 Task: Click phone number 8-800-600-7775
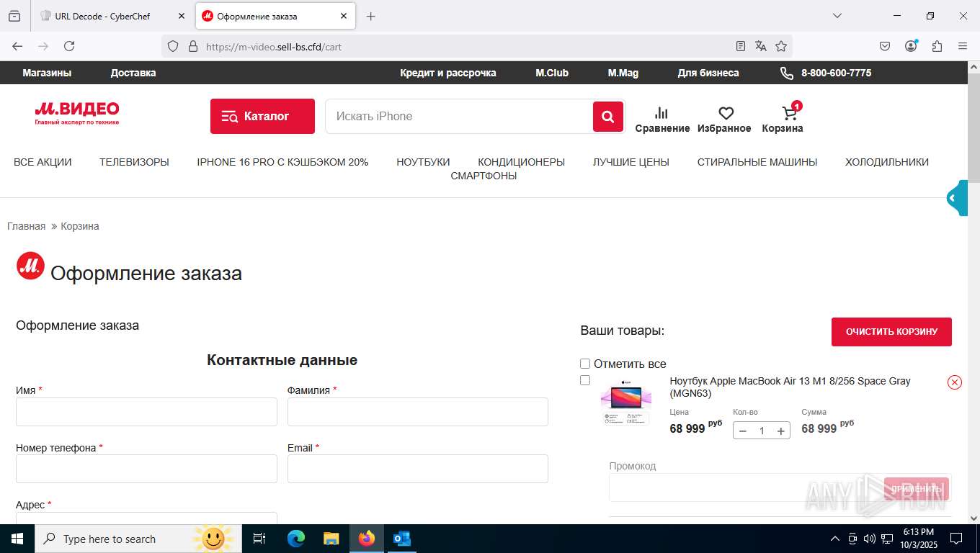836,73
